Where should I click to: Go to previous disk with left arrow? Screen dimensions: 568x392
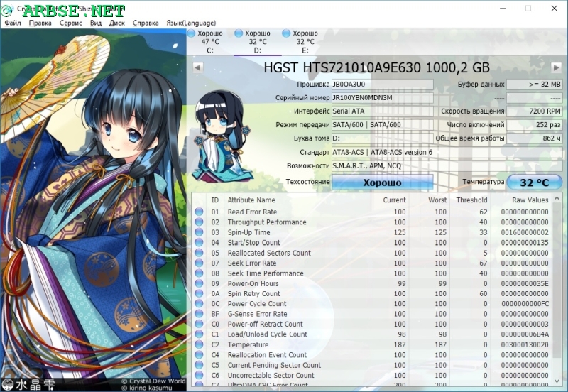pos(198,67)
